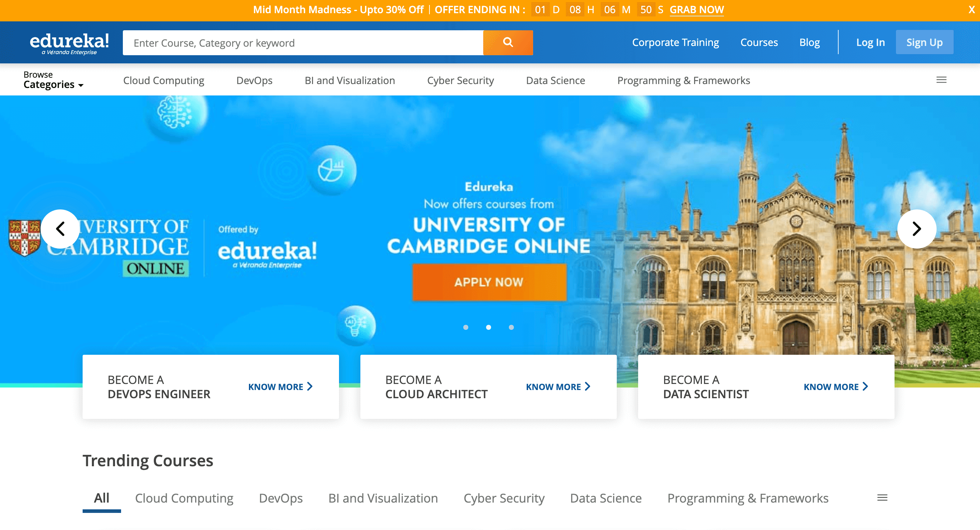Expand the Browse Categories dropdown
The width and height of the screenshot is (980, 530).
(53, 80)
